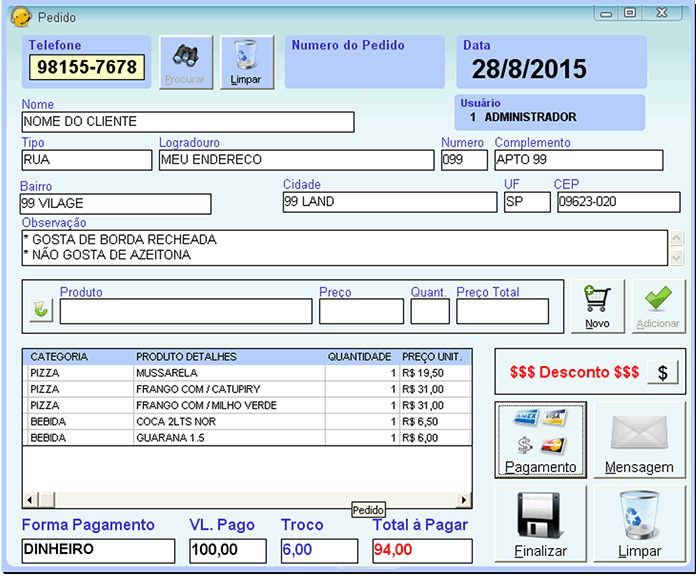Open the Desconto dollar sign button
Image resolution: width=700 pixels, height=578 pixels.
click(662, 372)
